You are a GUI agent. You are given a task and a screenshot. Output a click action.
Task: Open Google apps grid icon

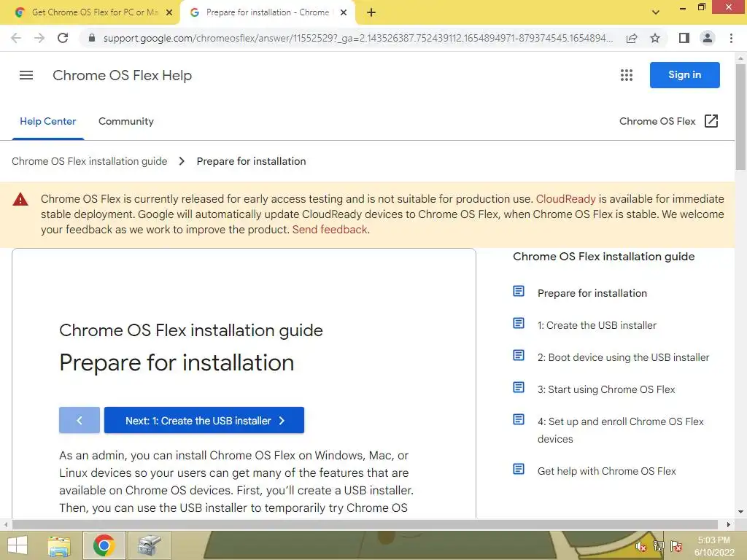point(627,75)
